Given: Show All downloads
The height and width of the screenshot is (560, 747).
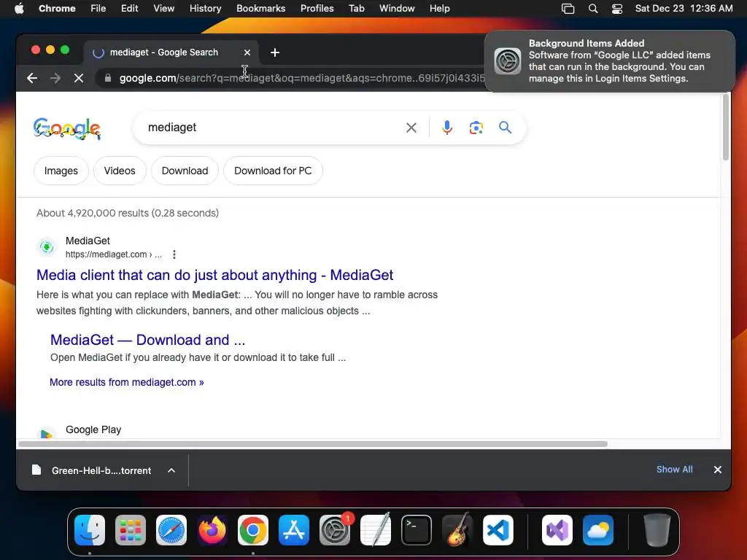Looking at the screenshot, I should point(675,470).
